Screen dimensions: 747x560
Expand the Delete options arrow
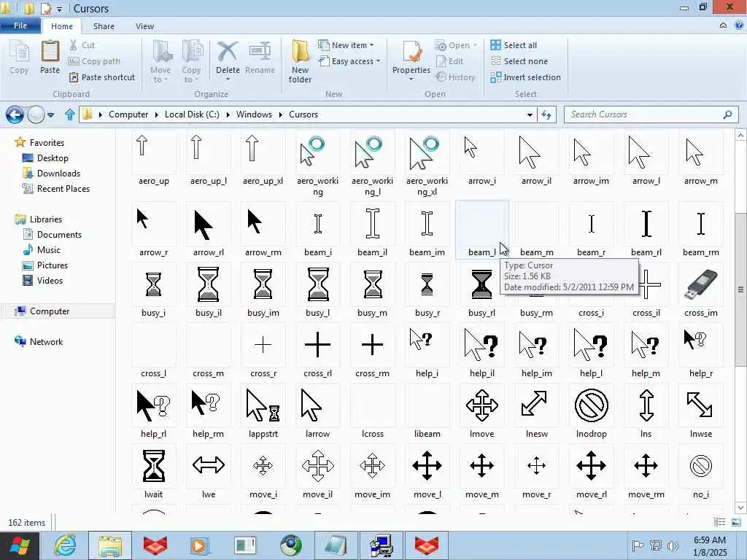(x=228, y=79)
